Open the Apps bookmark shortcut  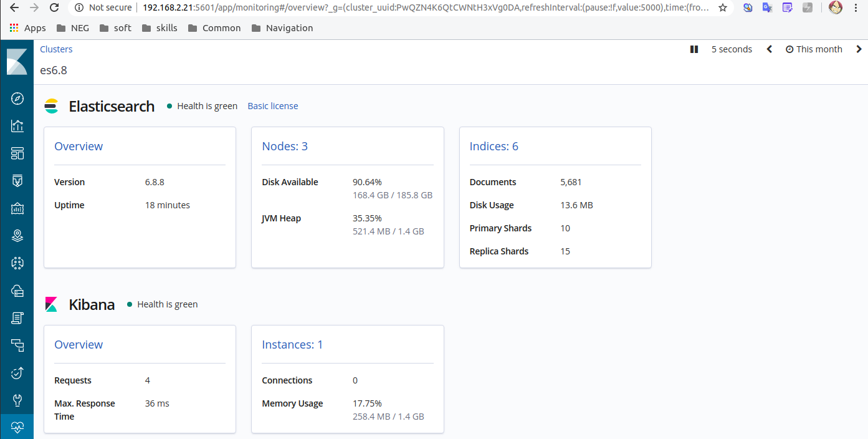pos(28,28)
